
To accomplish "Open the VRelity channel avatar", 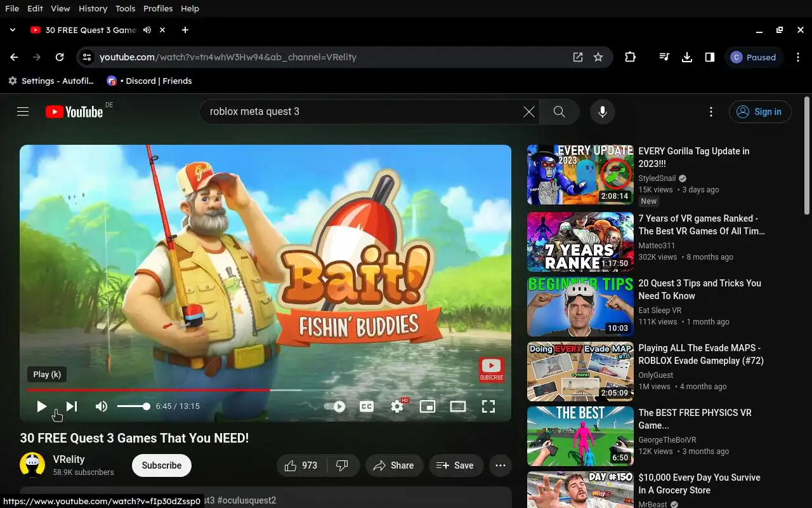I will click(x=32, y=465).
